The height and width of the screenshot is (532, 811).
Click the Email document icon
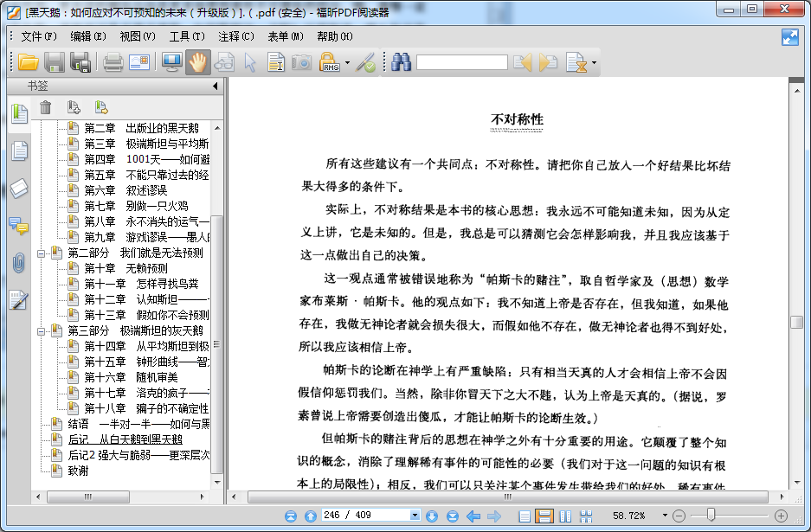point(139,62)
